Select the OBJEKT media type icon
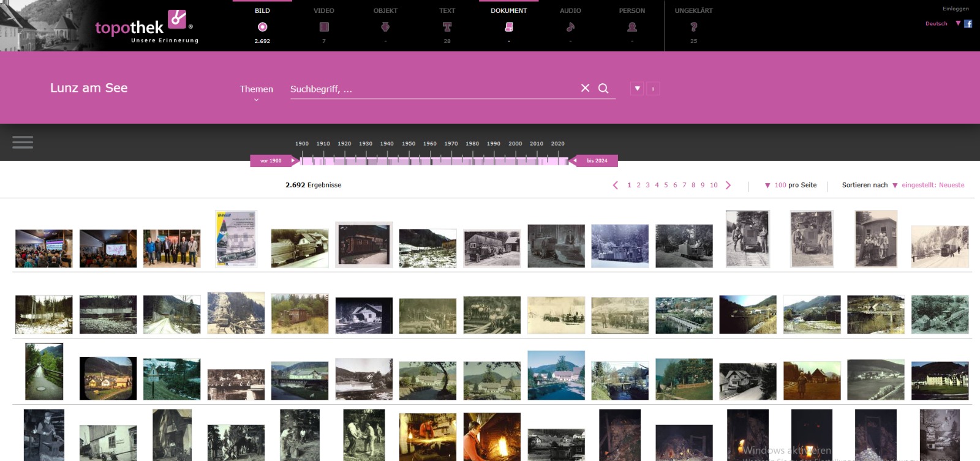This screenshot has height=461, width=980. point(385,27)
